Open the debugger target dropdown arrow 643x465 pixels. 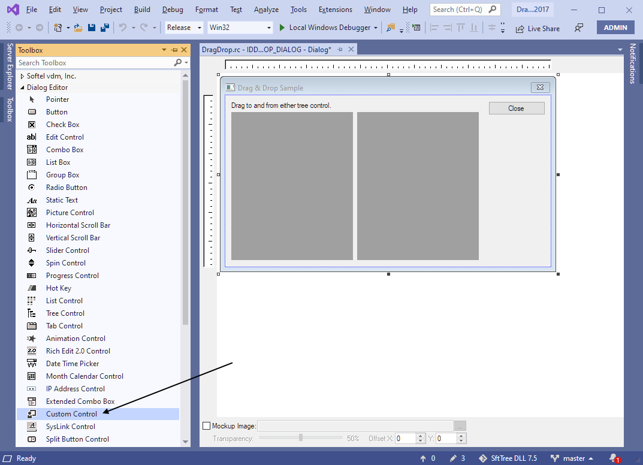click(376, 28)
